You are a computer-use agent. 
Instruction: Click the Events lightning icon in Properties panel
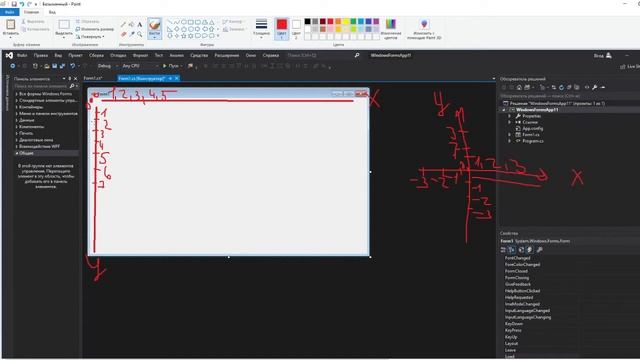530,249
